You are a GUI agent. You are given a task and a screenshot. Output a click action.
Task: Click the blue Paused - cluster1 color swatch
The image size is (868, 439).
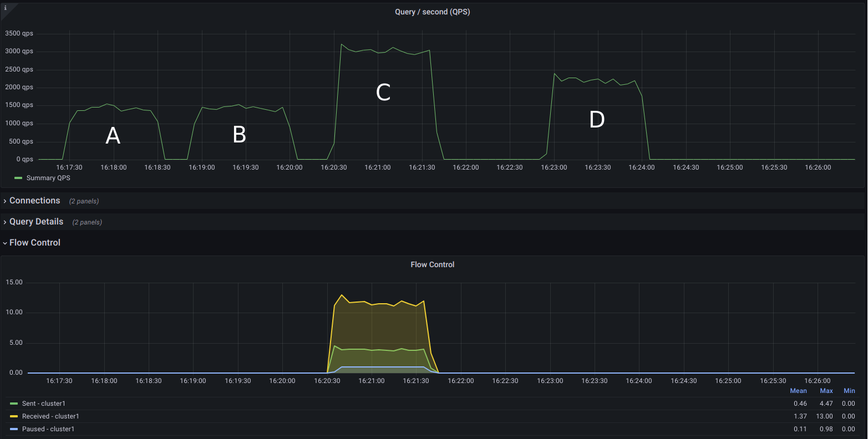[14, 429]
